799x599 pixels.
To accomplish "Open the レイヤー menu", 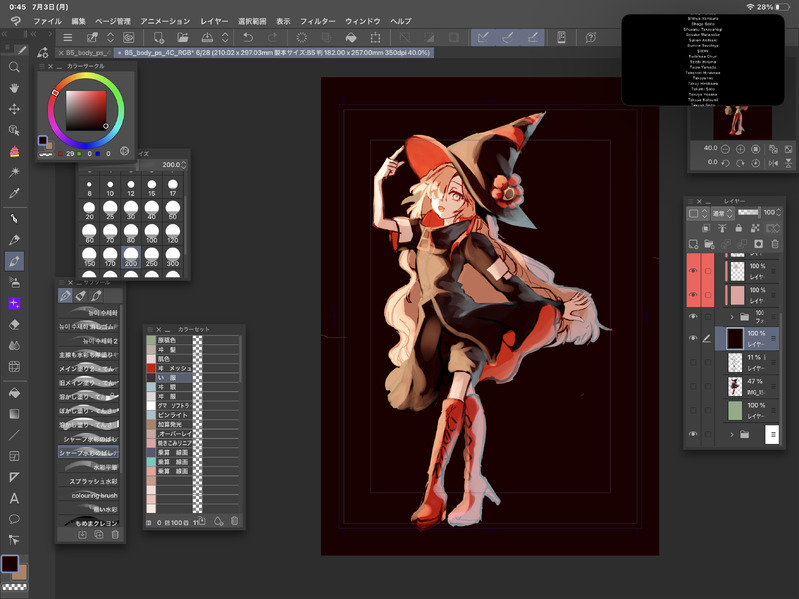I will click(214, 20).
